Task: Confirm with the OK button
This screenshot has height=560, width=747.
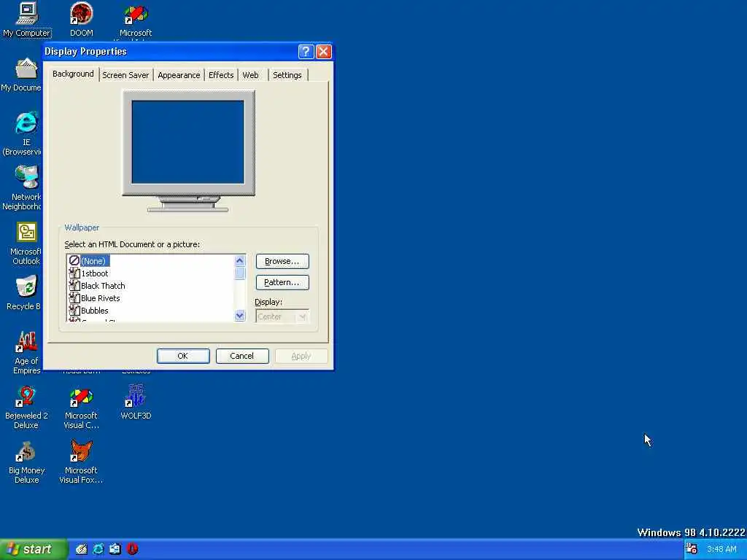Action: coord(183,356)
